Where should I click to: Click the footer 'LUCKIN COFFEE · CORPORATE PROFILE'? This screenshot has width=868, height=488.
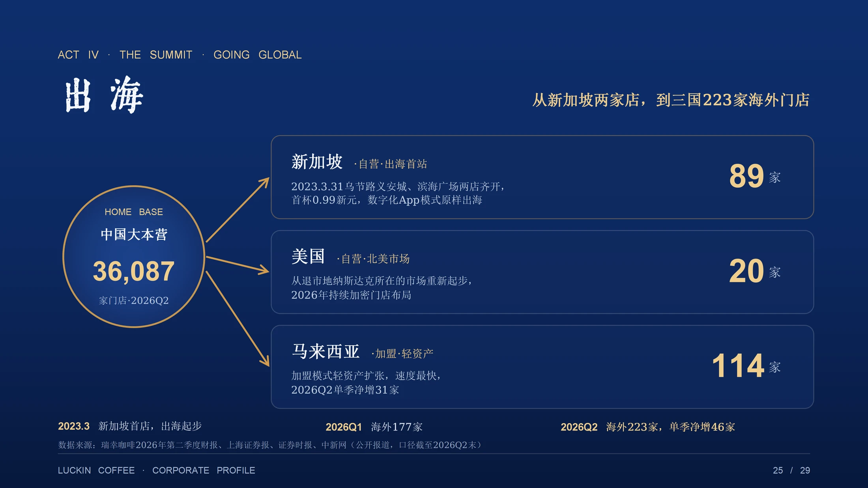156,470
